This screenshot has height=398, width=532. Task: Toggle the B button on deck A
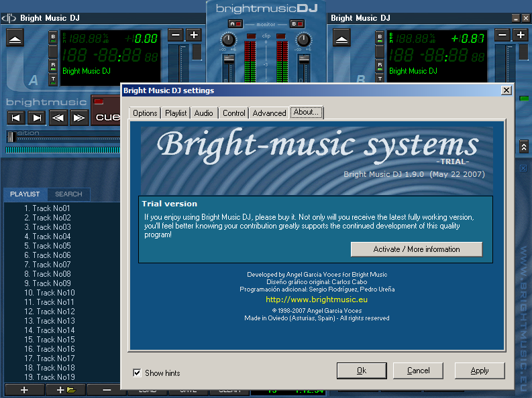[53, 38]
